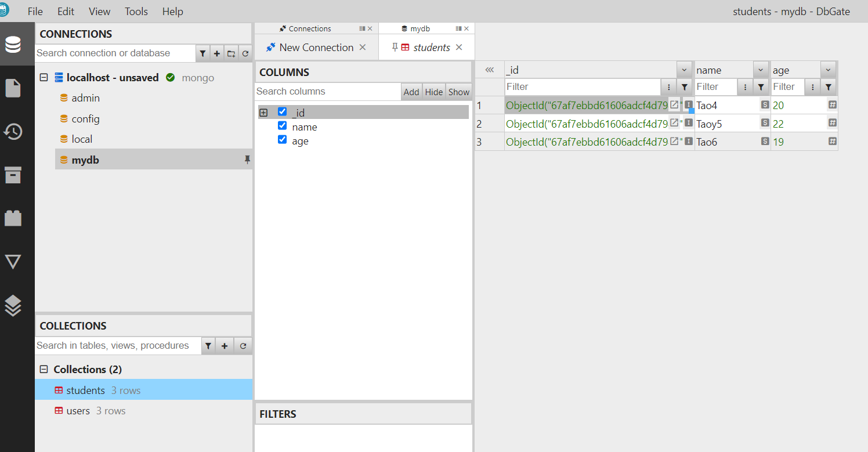Click the filter icon for name column
Image resolution: width=868 pixels, height=452 pixels.
(x=761, y=87)
